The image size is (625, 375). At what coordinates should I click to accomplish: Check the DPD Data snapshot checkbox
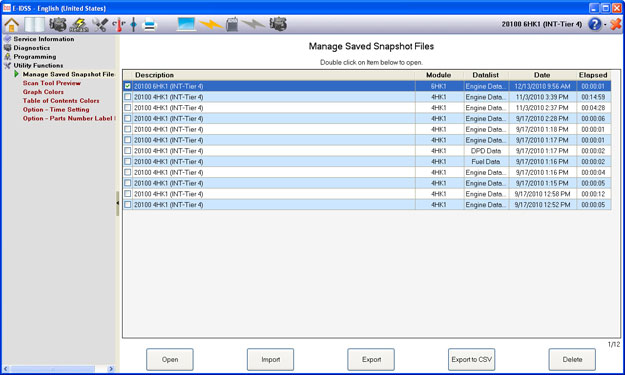pos(128,151)
